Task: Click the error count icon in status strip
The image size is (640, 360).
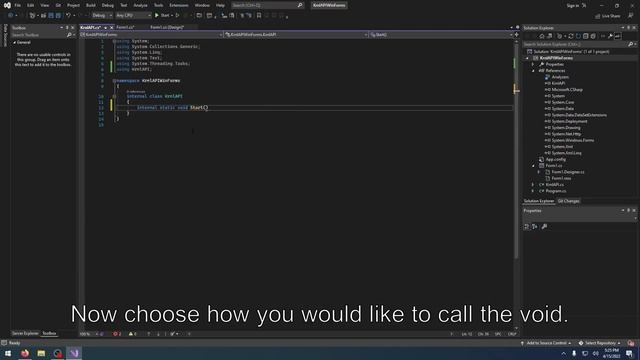Action: coord(116,334)
